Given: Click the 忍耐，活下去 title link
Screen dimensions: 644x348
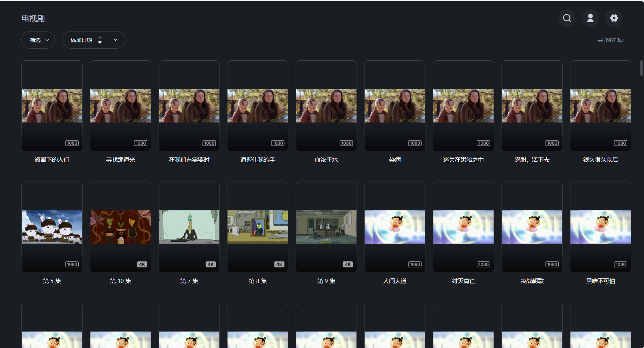Looking at the screenshot, I should tap(532, 160).
